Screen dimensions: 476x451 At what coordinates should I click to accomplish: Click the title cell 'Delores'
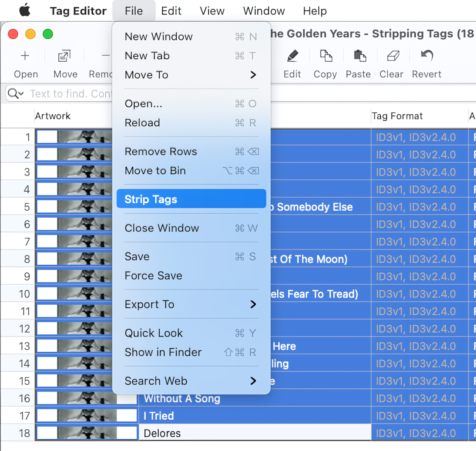[255, 433]
